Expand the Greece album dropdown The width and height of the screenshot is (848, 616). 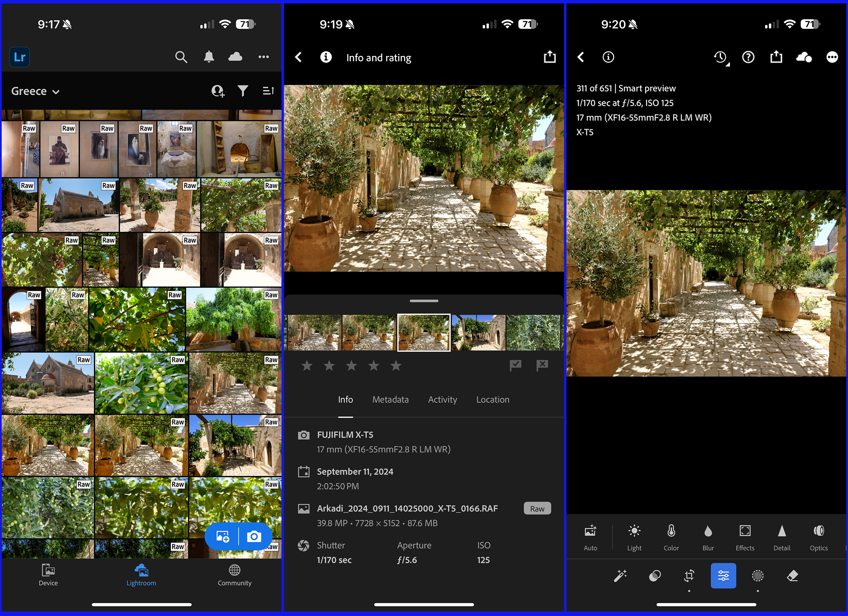click(x=36, y=91)
